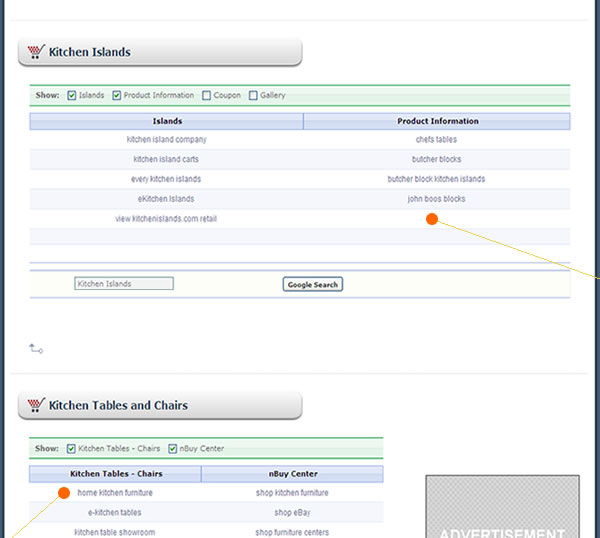
Task: Uncheck the Kitchen Tables - Chairs checkbox
Action: pos(71,449)
